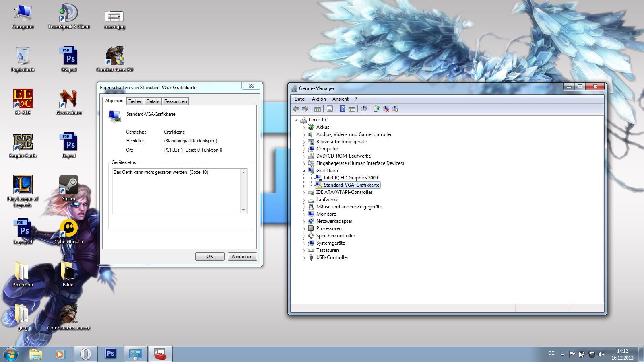Disable device icon with down arrow
This screenshot has width=644, height=362.
click(395, 109)
